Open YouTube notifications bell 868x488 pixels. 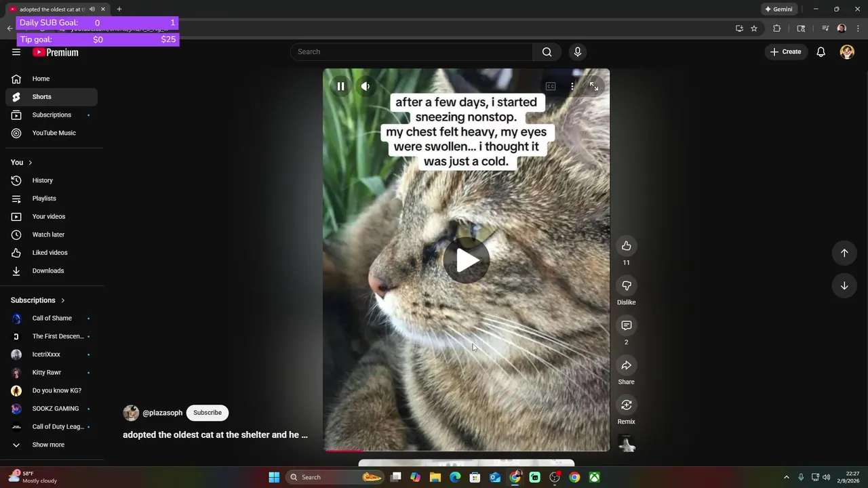pyautogui.click(x=821, y=52)
